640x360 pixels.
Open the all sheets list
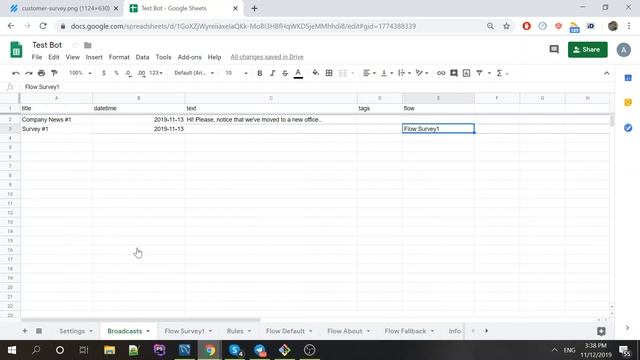click(x=39, y=331)
